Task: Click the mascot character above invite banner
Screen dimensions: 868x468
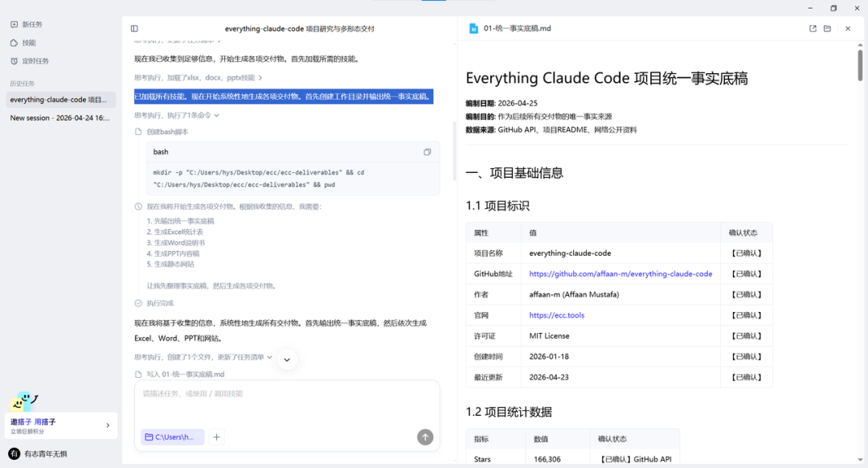Action: pyautogui.click(x=24, y=401)
